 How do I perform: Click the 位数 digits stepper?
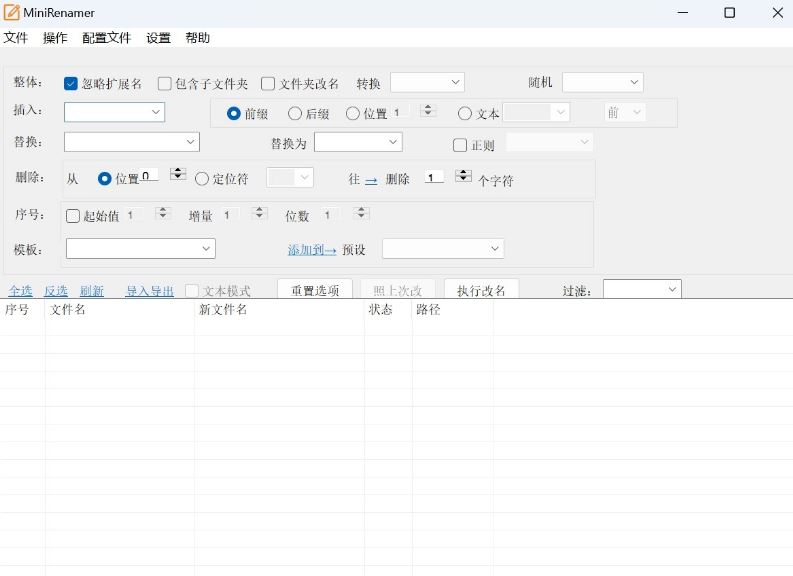(362, 213)
